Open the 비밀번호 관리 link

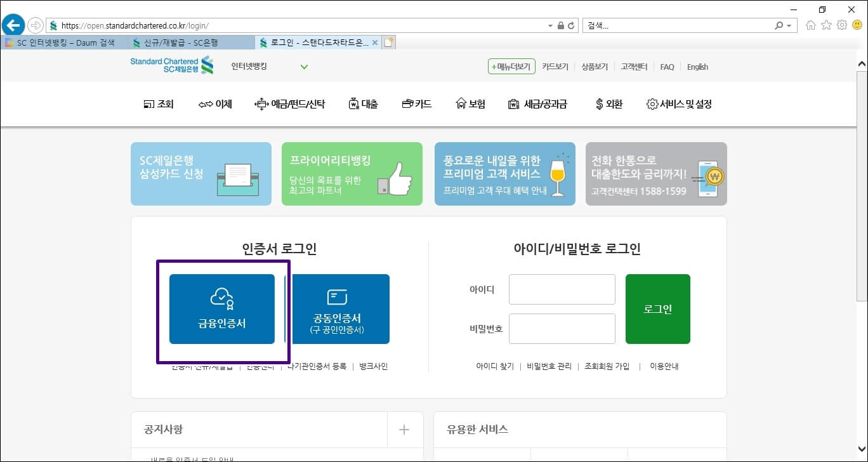pos(549,366)
